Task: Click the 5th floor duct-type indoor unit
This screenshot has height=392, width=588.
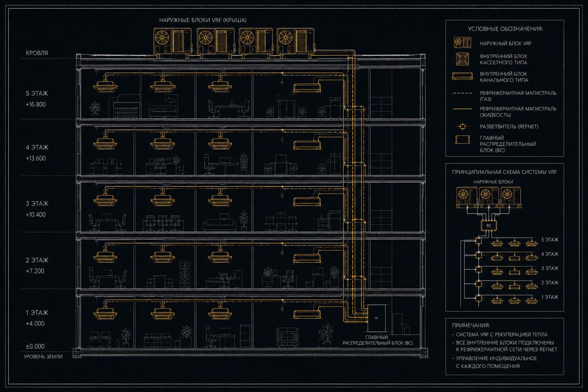Action: click(307, 88)
